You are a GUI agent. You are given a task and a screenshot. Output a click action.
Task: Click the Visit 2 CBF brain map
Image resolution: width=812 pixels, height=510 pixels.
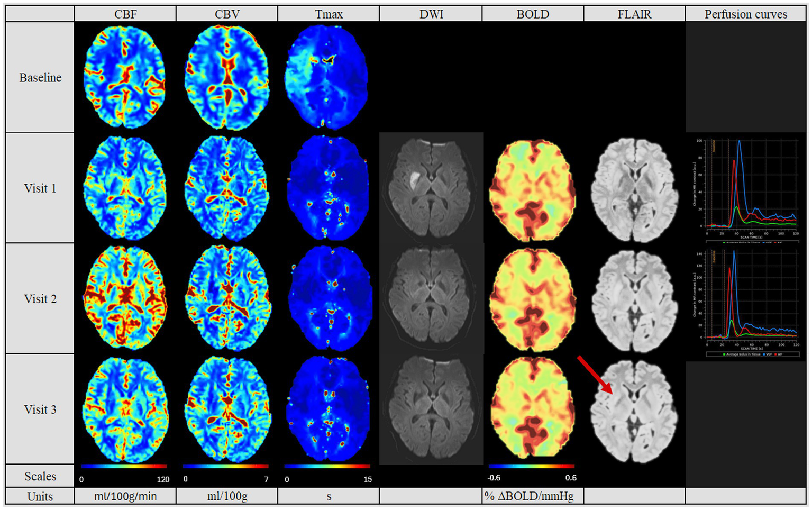pos(125,298)
